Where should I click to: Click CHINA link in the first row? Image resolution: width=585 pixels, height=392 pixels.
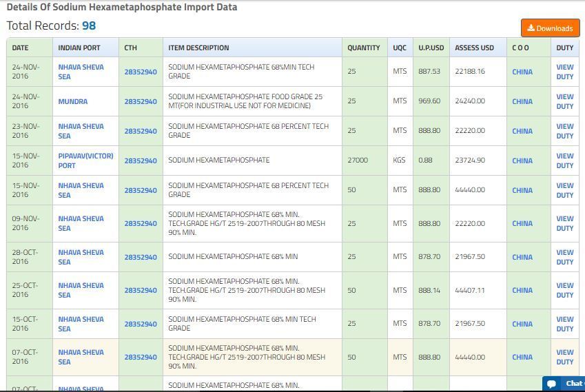tap(522, 72)
